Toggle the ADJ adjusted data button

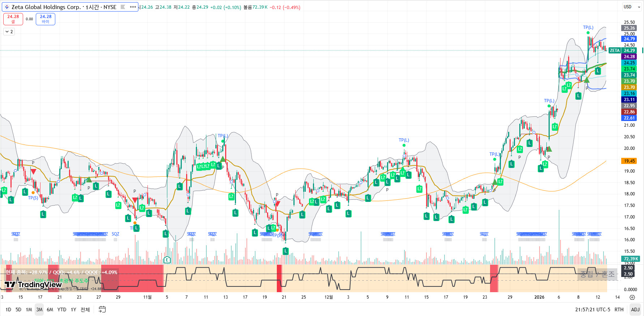pos(635,309)
